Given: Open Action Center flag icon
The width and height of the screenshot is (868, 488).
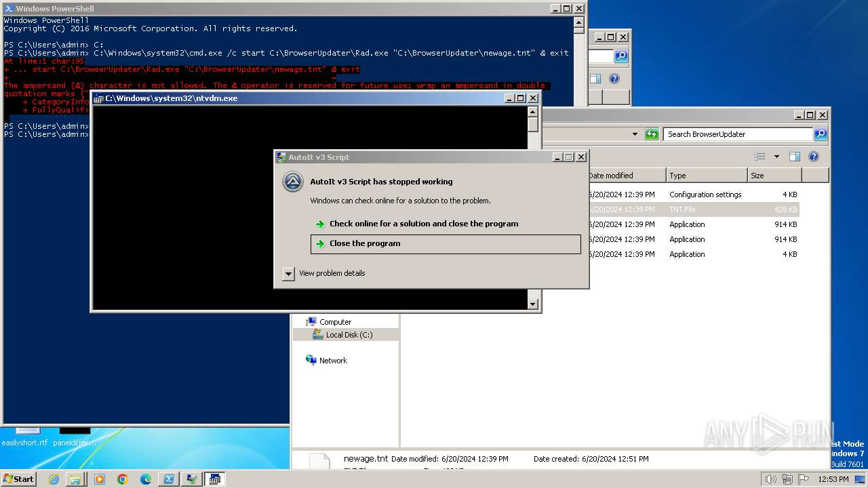Looking at the screenshot, I should click(x=804, y=479).
